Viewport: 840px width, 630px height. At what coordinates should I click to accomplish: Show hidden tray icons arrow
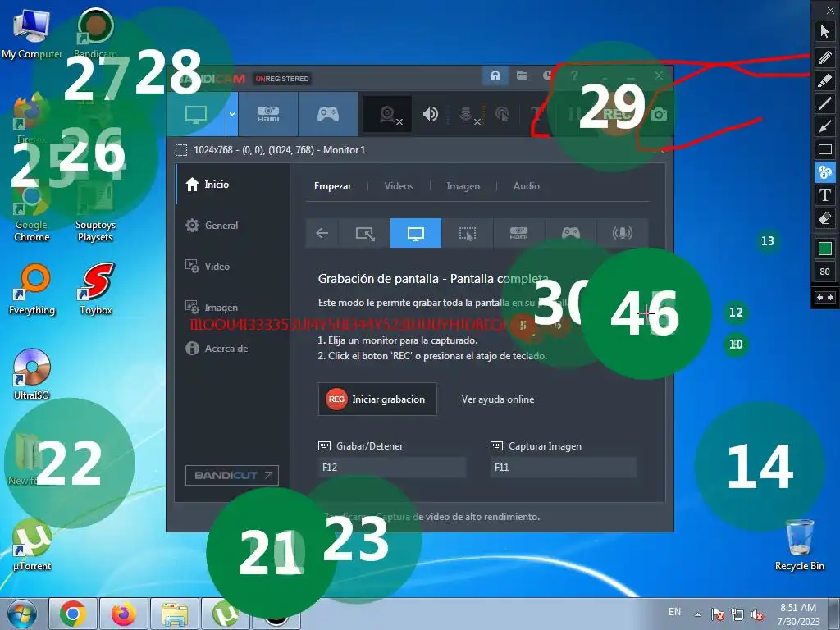(697, 614)
